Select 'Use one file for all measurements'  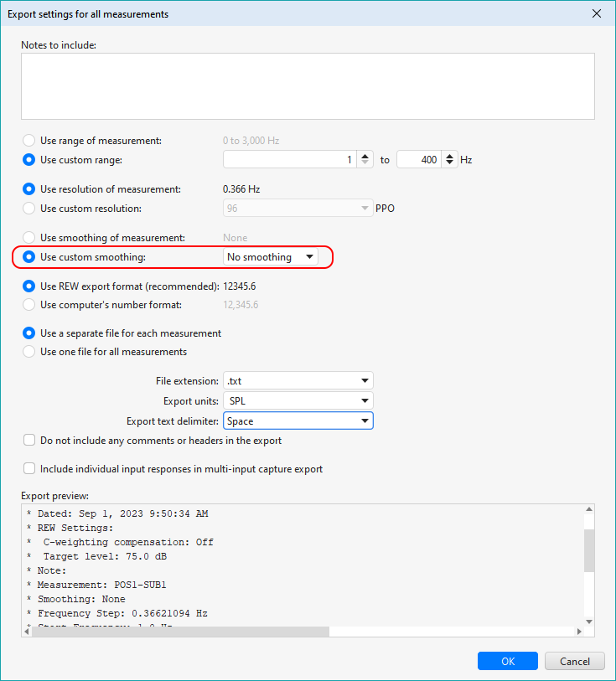point(28,351)
